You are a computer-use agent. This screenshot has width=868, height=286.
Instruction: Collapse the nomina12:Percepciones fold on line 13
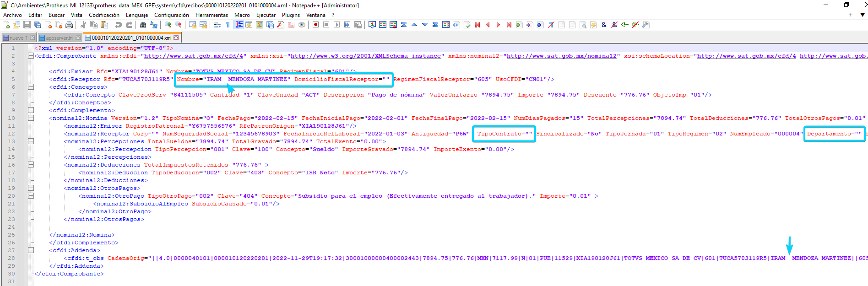tap(31, 141)
